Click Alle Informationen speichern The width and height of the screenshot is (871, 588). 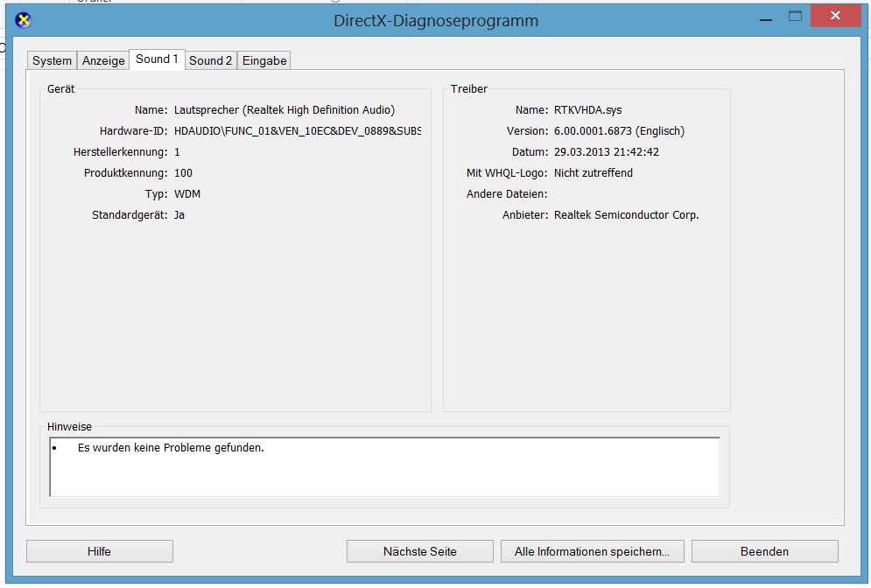[592, 551]
